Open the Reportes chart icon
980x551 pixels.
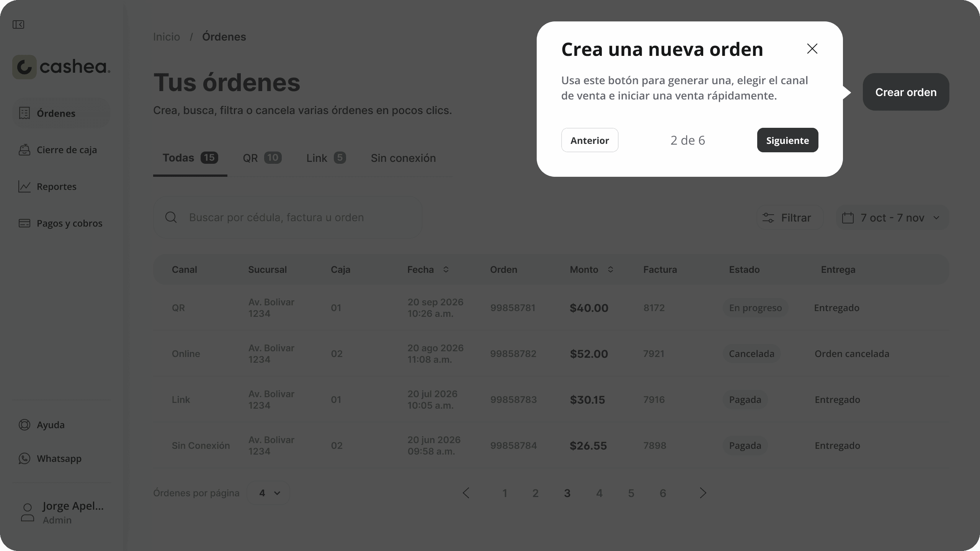coord(24,187)
